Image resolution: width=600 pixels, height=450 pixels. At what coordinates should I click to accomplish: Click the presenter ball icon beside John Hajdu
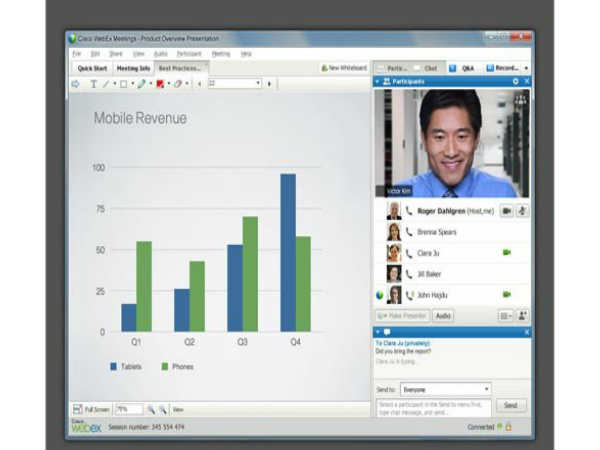tap(380, 295)
